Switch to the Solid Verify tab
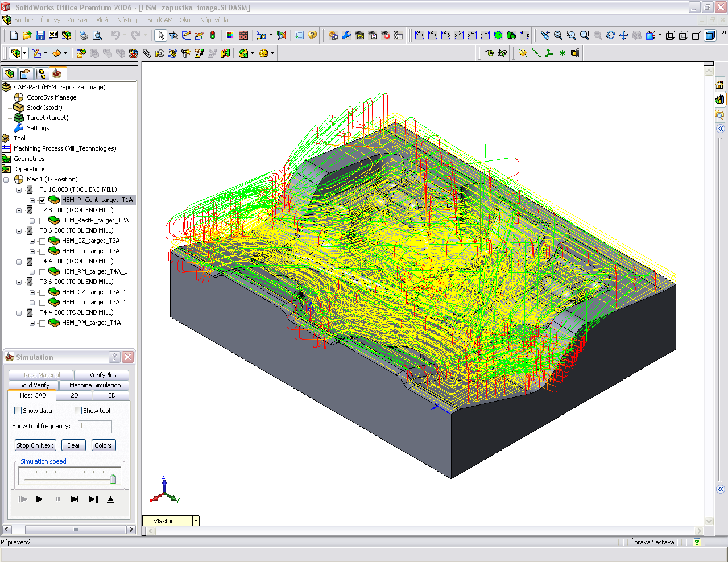This screenshot has height=562, width=728. tap(34, 385)
